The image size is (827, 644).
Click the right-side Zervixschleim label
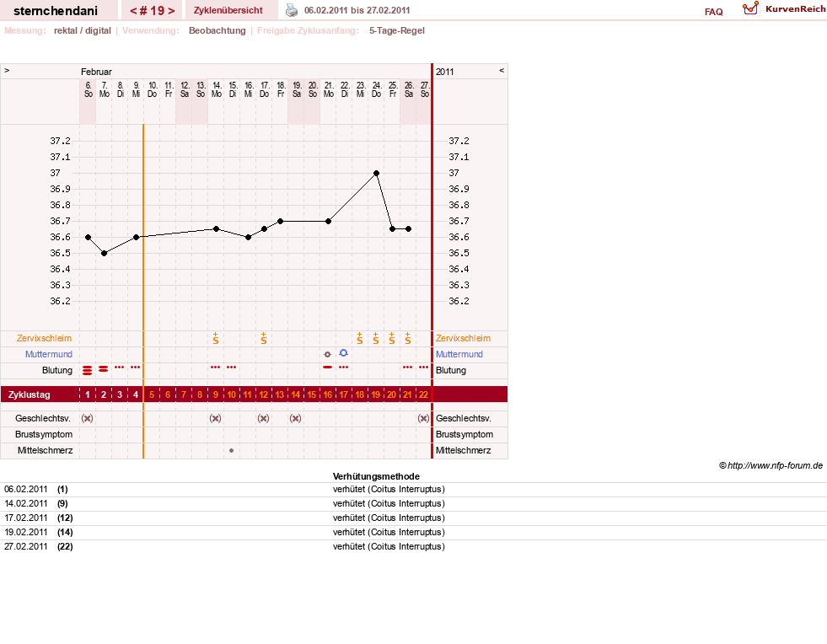click(463, 338)
